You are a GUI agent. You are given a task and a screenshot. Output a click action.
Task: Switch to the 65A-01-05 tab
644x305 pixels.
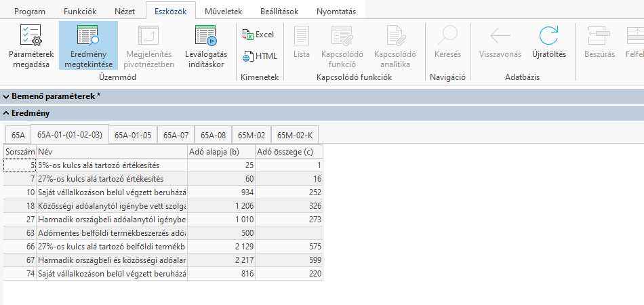pos(133,135)
